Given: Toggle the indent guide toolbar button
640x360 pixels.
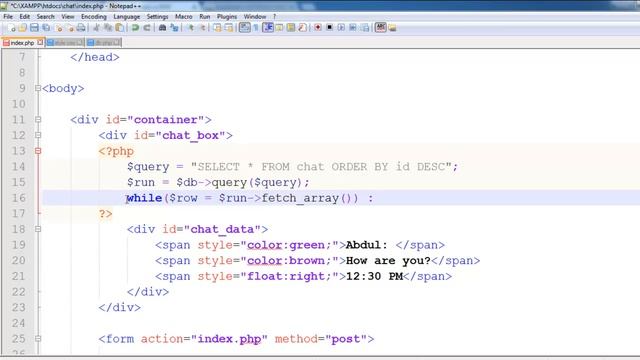Looking at the screenshot, I should pos(268,28).
